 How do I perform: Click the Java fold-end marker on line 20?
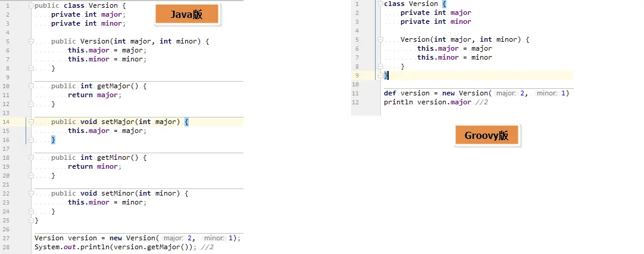(x=31, y=176)
